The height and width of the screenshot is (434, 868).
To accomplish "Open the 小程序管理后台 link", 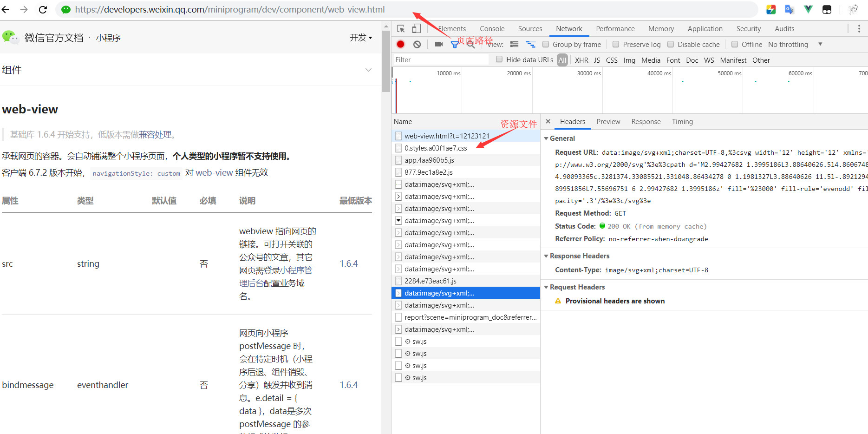I will coord(276,276).
